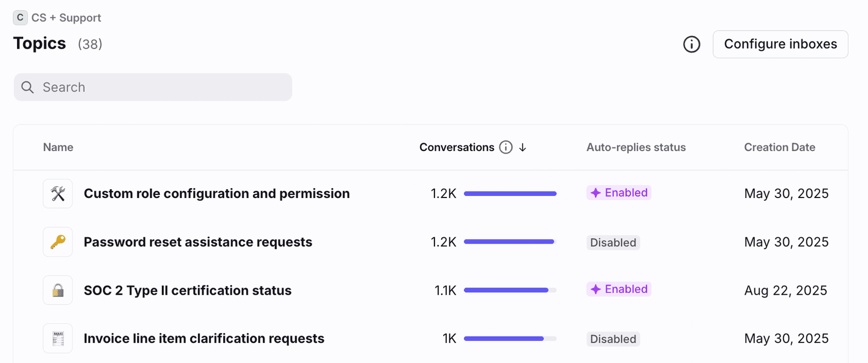Screen dimensions: 868x363
Task: Click the (38) topics count
Action: (90, 44)
